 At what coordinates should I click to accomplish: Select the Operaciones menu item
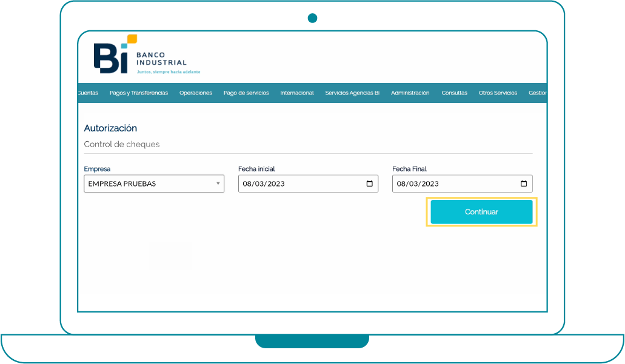tap(196, 93)
